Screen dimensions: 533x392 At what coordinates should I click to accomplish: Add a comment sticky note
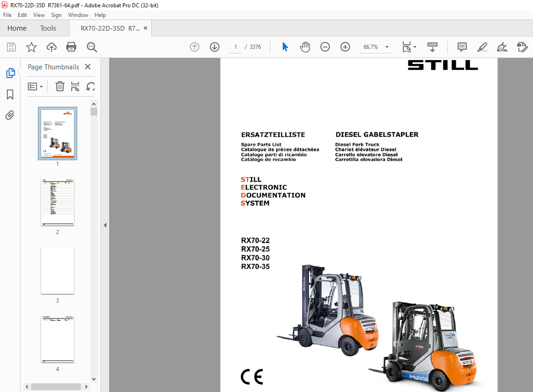[462, 47]
